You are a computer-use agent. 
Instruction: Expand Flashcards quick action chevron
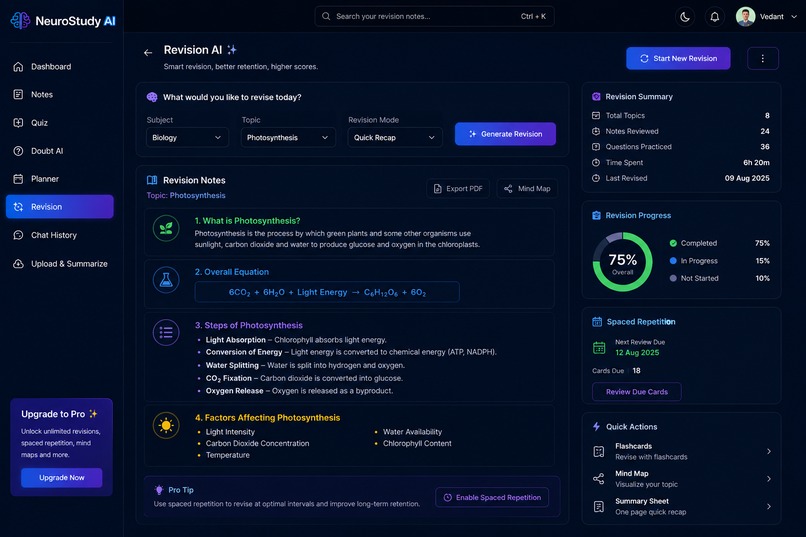coord(769,451)
